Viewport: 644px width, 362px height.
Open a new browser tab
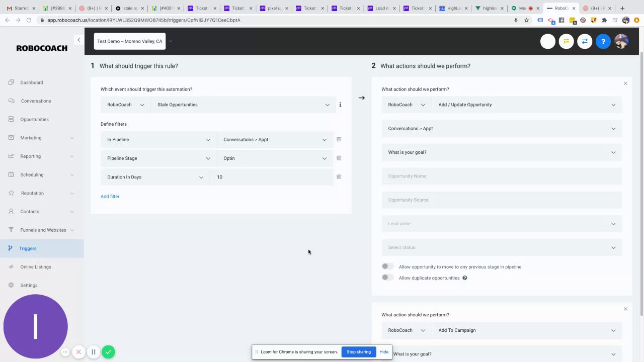622,8
